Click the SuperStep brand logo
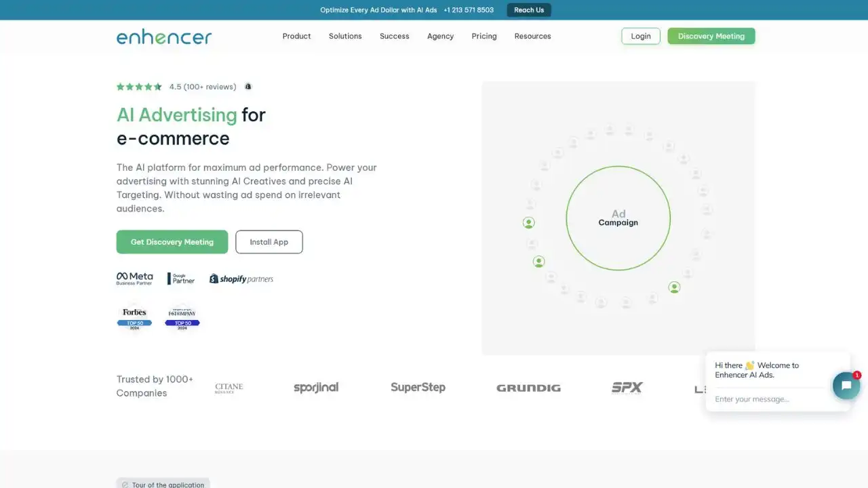The image size is (868, 488). 418,388
